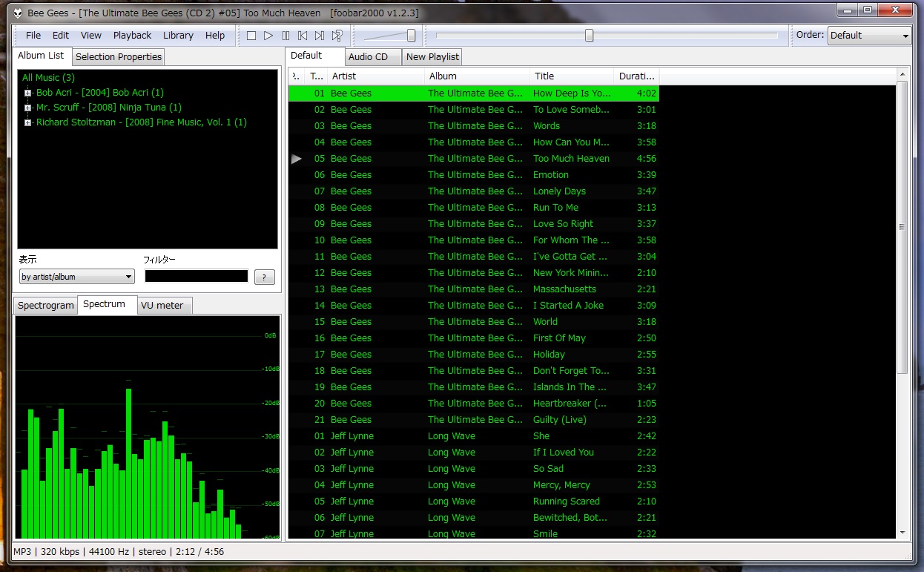The width and height of the screenshot is (924, 572).
Task: Select the 'Massachusetts' track
Action: pos(473,289)
